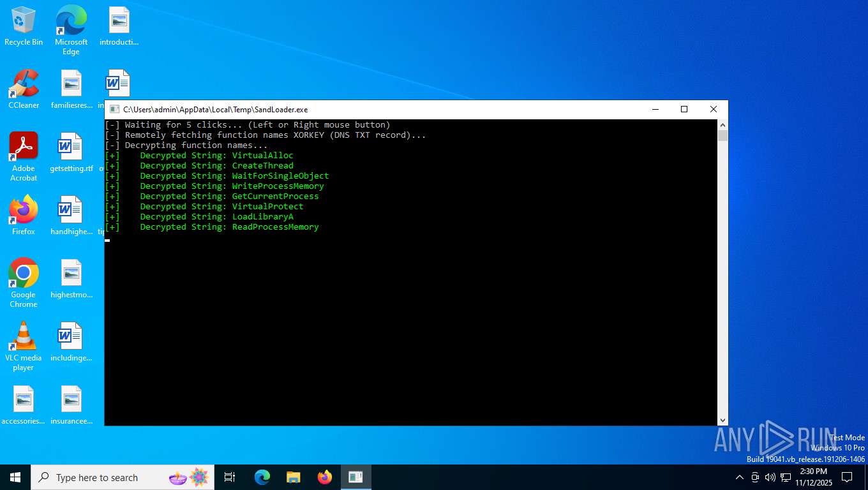Minimize the SandLoader.exe console window
Viewport: 868px width, 490px height.
click(x=655, y=110)
